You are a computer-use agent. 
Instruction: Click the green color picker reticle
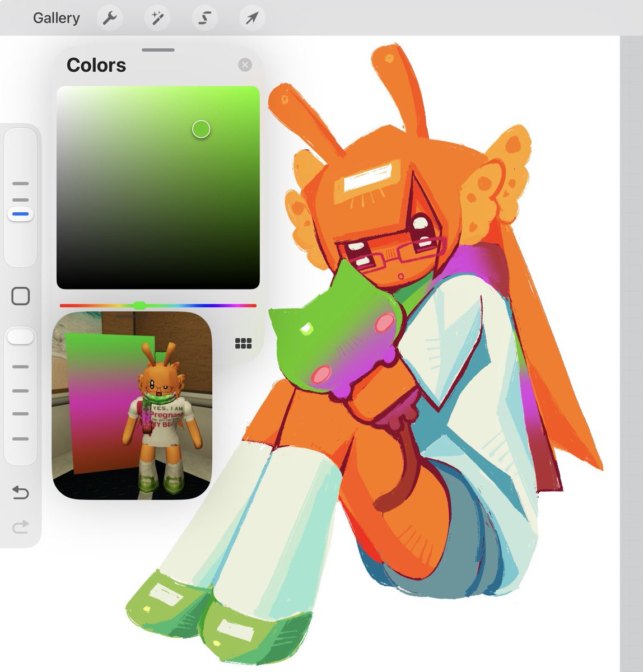pos(201,129)
